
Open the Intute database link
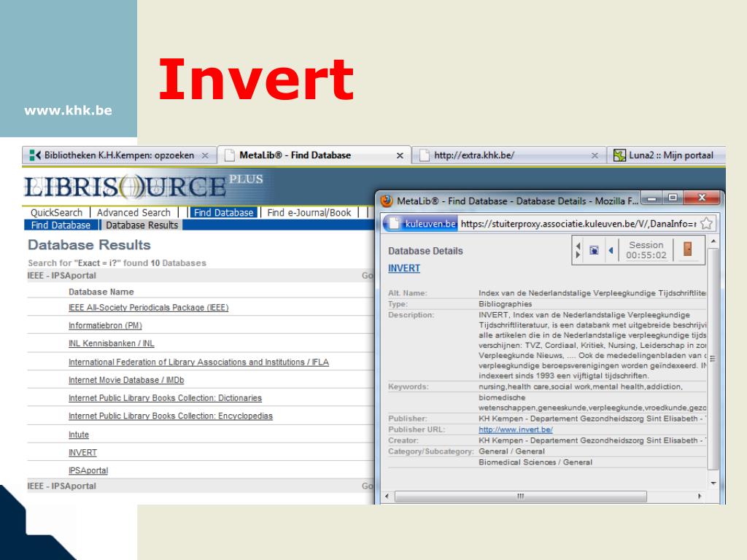click(79, 435)
